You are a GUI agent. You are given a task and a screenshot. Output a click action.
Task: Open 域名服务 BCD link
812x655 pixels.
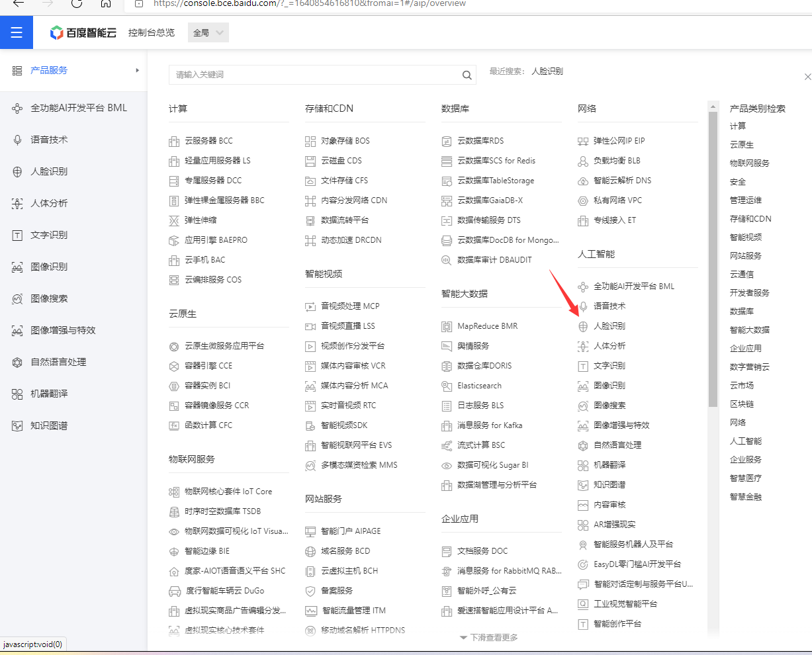(345, 551)
